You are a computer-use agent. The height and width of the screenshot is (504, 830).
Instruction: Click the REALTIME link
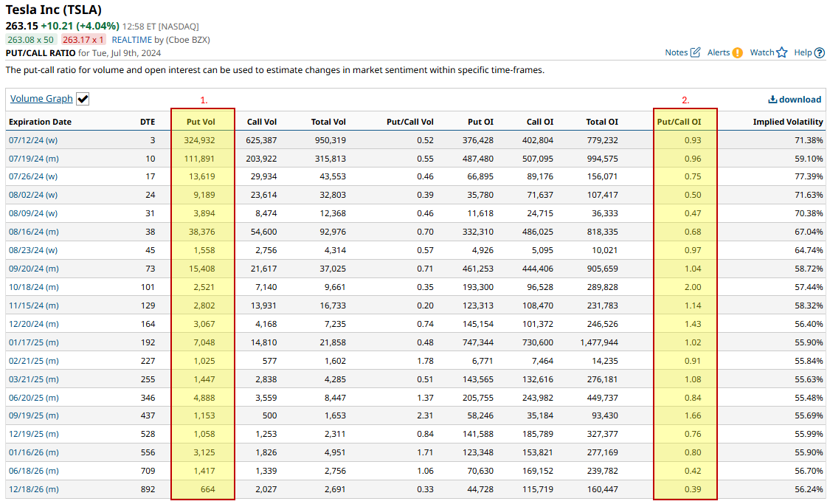(x=132, y=40)
